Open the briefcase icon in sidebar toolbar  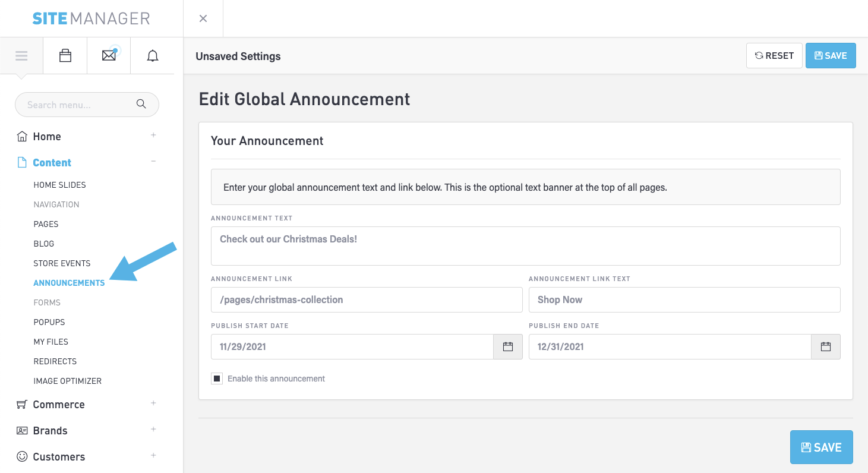(x=65, y=56)
